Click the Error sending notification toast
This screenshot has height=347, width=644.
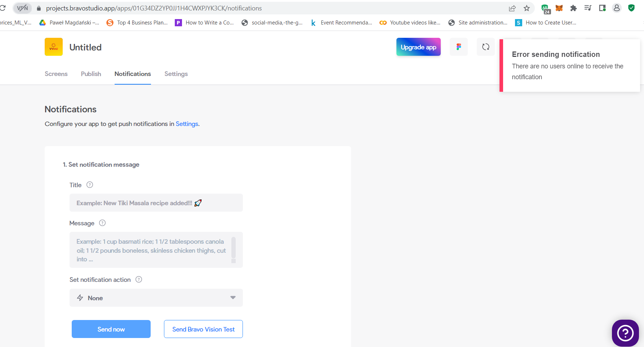pos(570,66)
